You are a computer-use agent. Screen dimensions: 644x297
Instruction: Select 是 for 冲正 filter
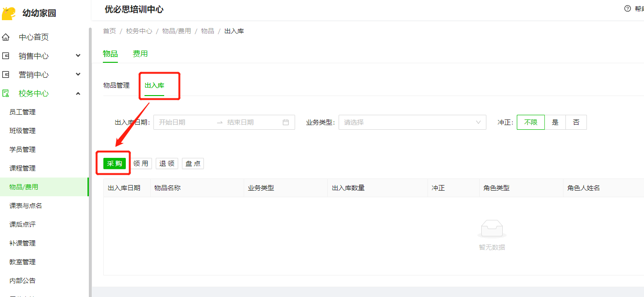click(x=555, y=122)
